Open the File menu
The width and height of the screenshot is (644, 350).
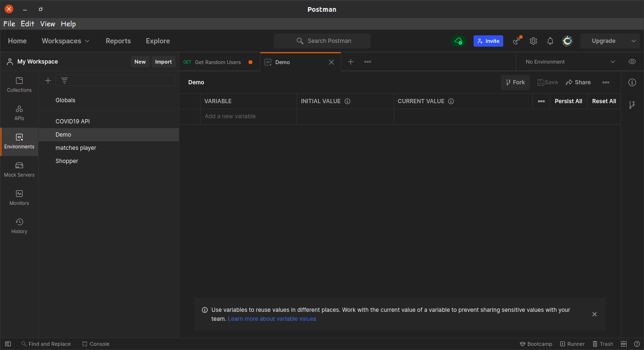9,24
